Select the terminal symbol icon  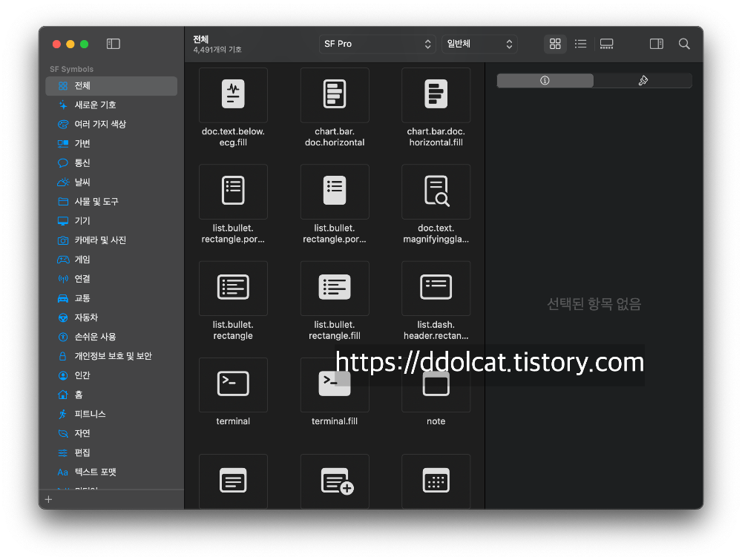(233, 384)
